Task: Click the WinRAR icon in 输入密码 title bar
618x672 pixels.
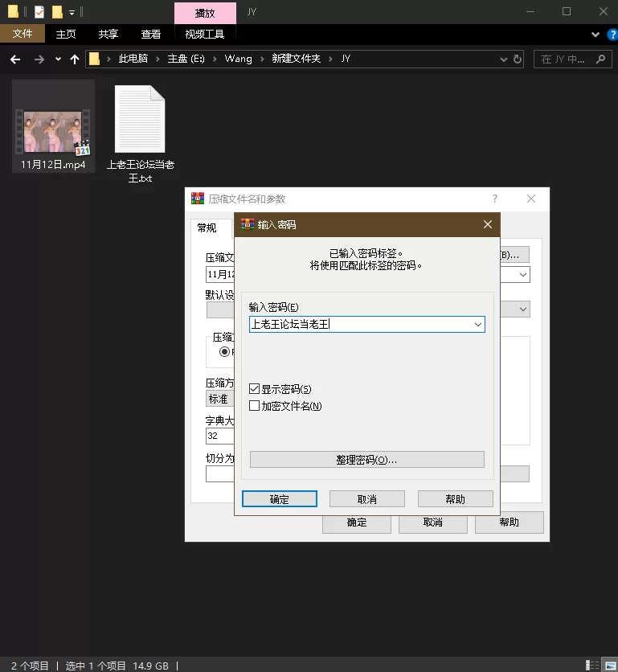Action: tap(248, 224)
